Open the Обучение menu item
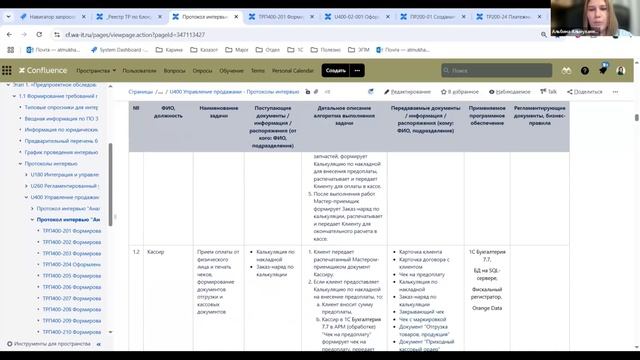640x360 pixels. click(x=231, y=71)
